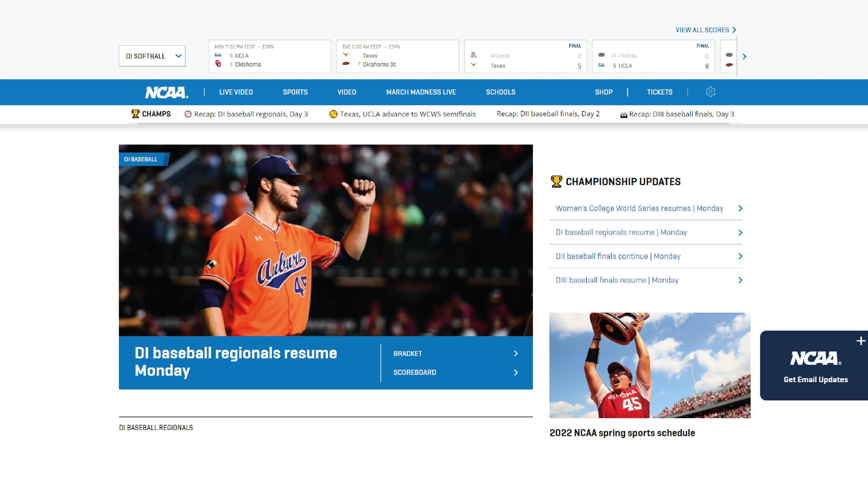The width and height of the screenshot is (868, 488).
Task: Click the trophy icon beside Championship Updates
Action: coord(556,181)
